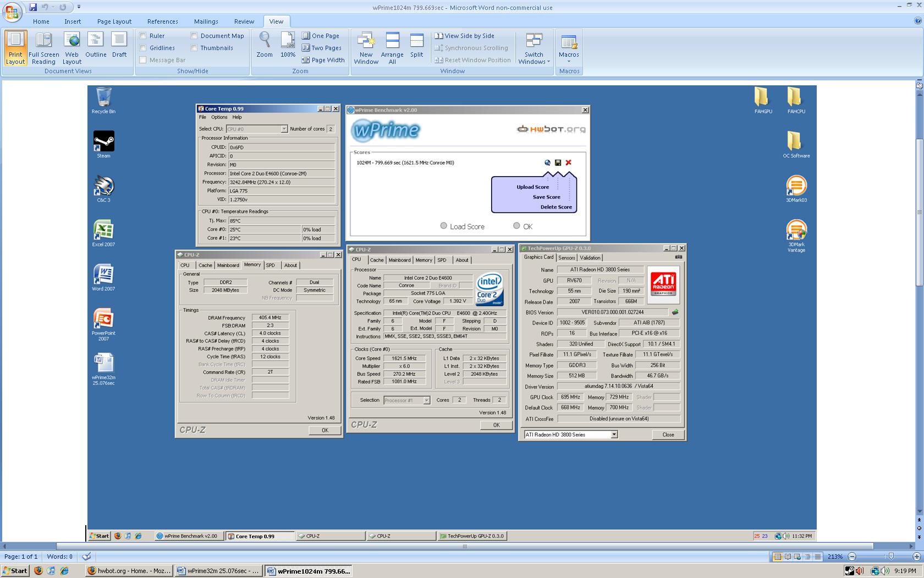Toggle the ruler icon above vertical scrollbar
The height and width of the screenshot is (578, 924).
click(919, 85)
